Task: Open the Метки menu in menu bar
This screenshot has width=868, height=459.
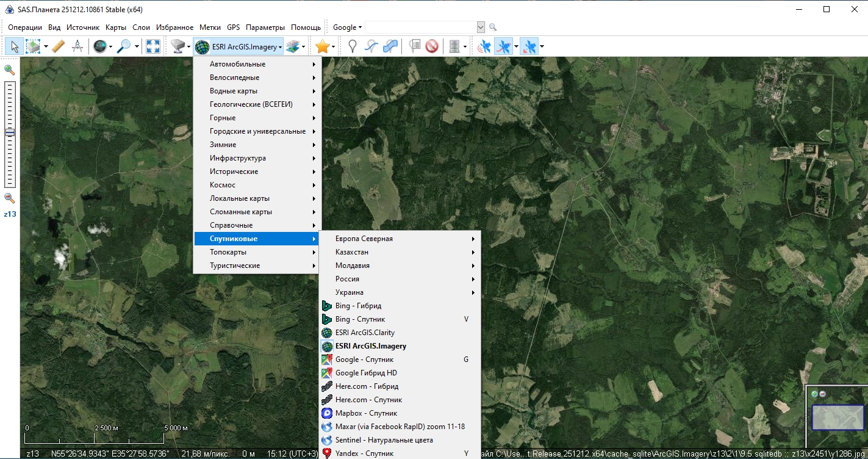Action: [x=210, y=27]
